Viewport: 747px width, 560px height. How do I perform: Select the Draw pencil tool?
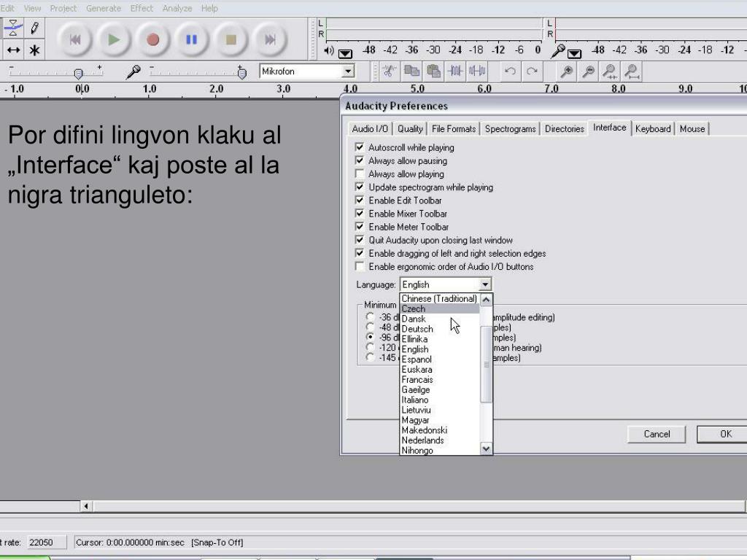34,28
